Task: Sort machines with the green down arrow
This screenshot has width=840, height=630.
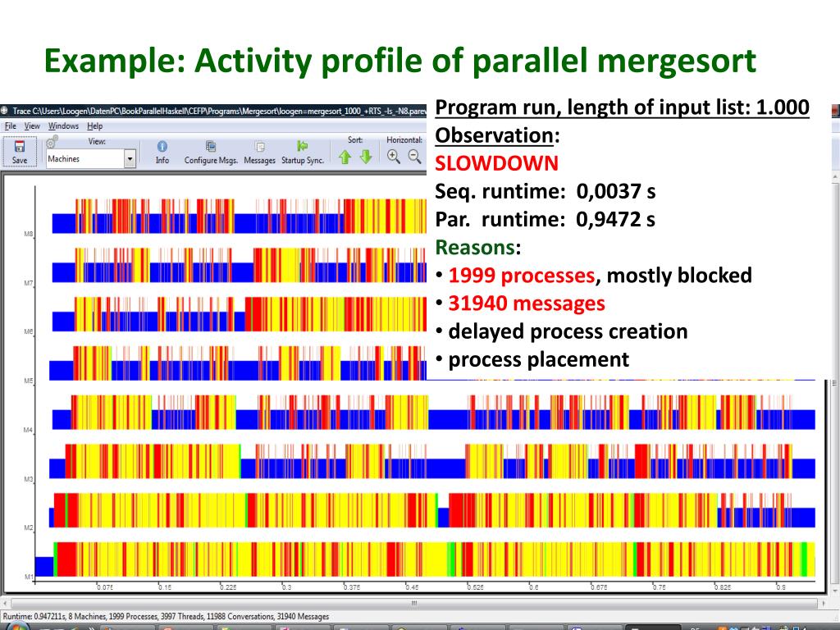Action: pyautogui.click(x=366, y=157)
